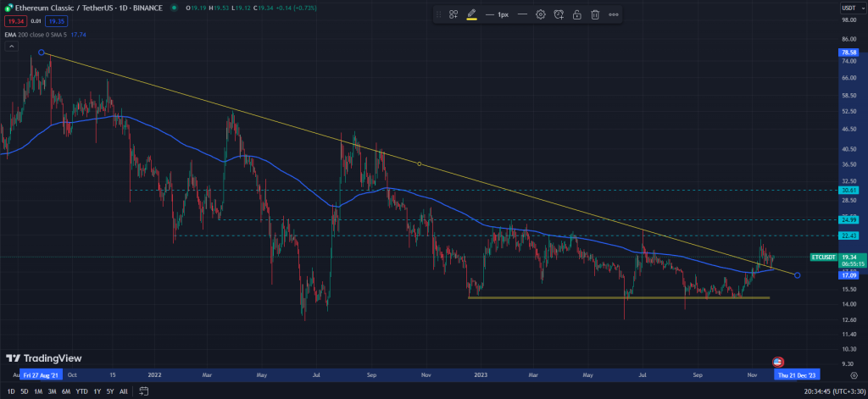Toggle the lock on the drawing
The height and width of the screenshot is (399, 868).
coord(576,14)
